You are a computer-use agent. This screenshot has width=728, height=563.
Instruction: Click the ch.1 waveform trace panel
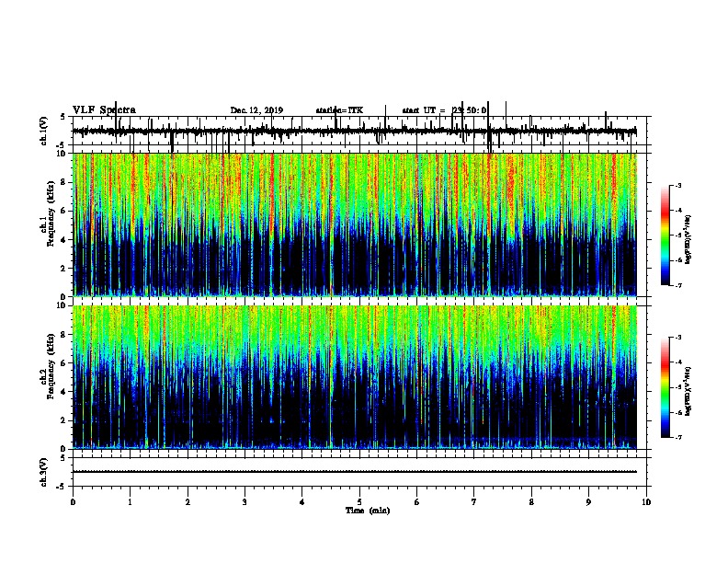[x=359, y=132]
